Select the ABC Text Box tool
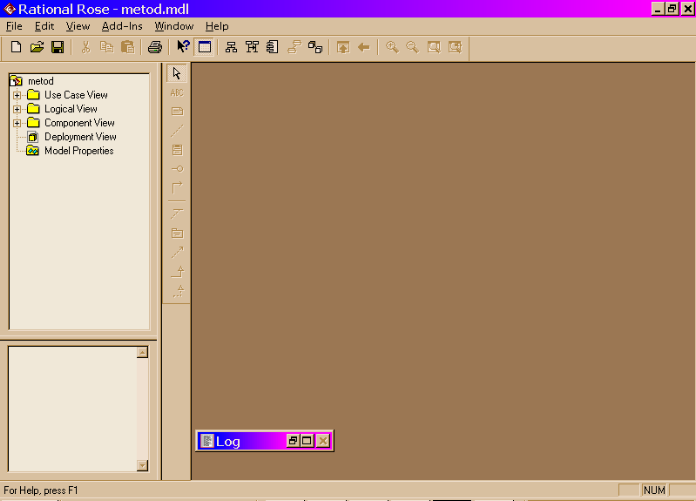 [177, 92]
